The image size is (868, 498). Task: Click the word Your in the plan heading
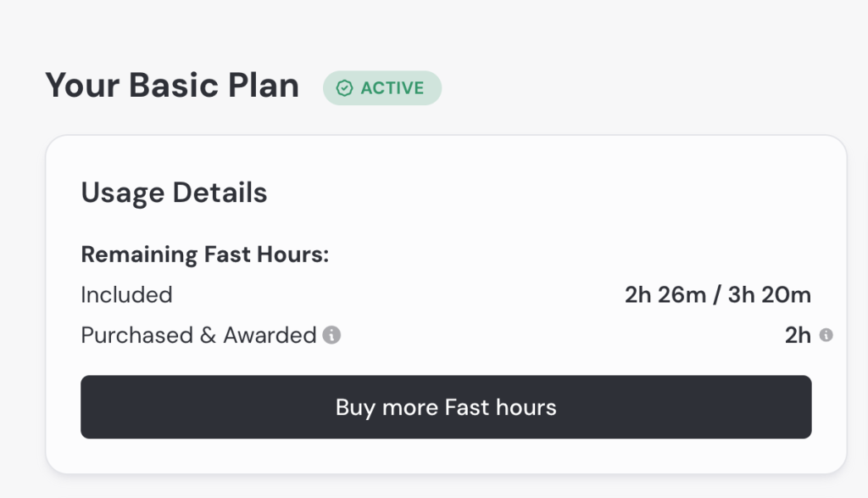tap(80, 86)
